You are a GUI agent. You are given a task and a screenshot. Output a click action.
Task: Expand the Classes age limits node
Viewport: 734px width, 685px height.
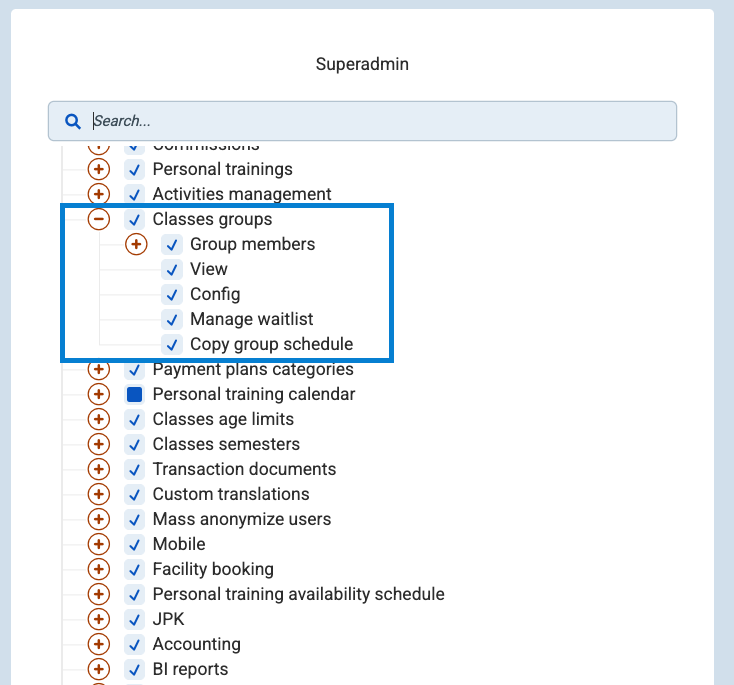[99, 419]
